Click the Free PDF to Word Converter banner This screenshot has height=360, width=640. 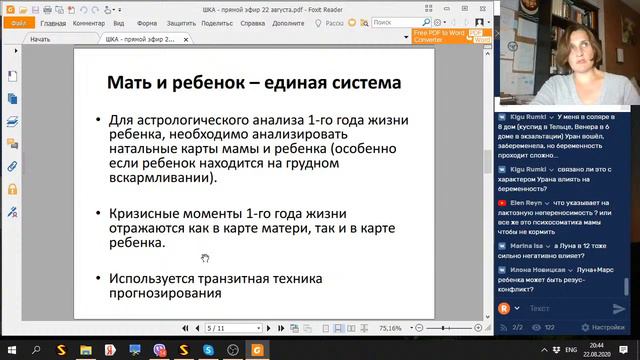[x=451, y=36]
